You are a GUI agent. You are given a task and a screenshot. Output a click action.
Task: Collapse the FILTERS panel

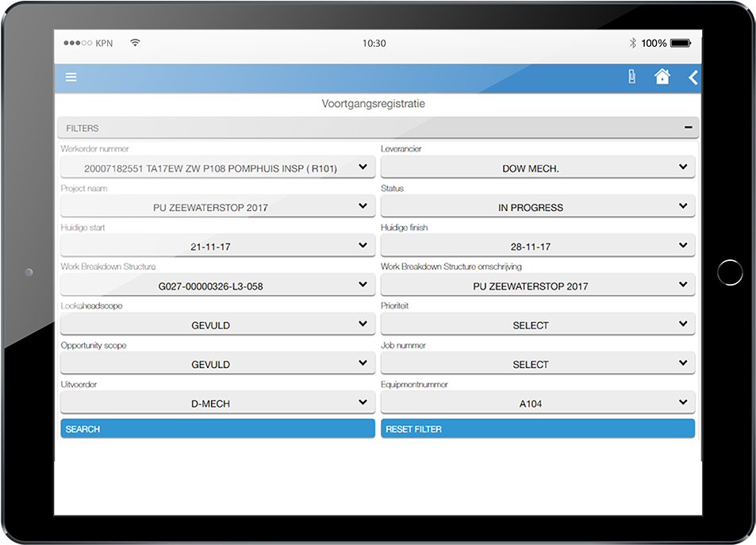pyautogui.click(x=689, y=128)
